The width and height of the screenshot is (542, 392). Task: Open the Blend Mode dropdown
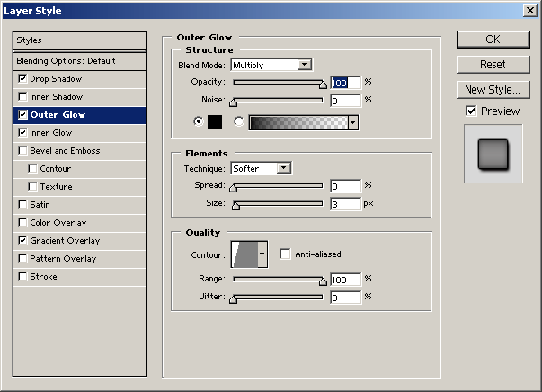coord(271,65)
